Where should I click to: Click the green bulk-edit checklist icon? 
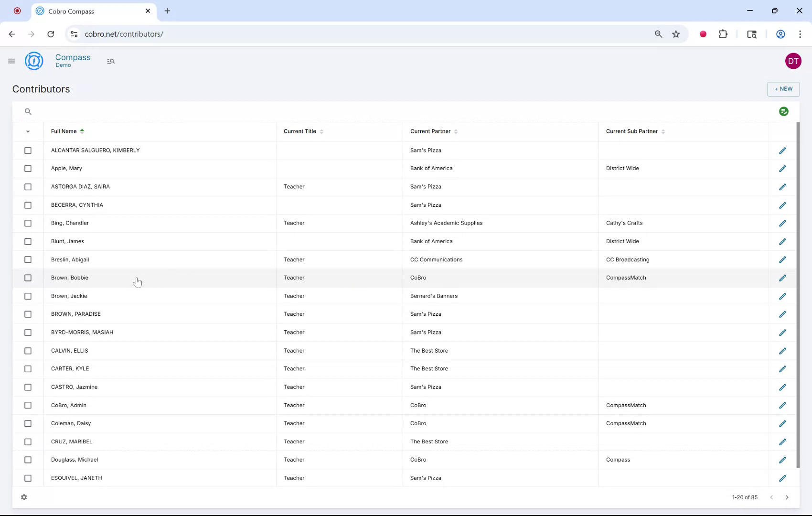tap(783, 111)
